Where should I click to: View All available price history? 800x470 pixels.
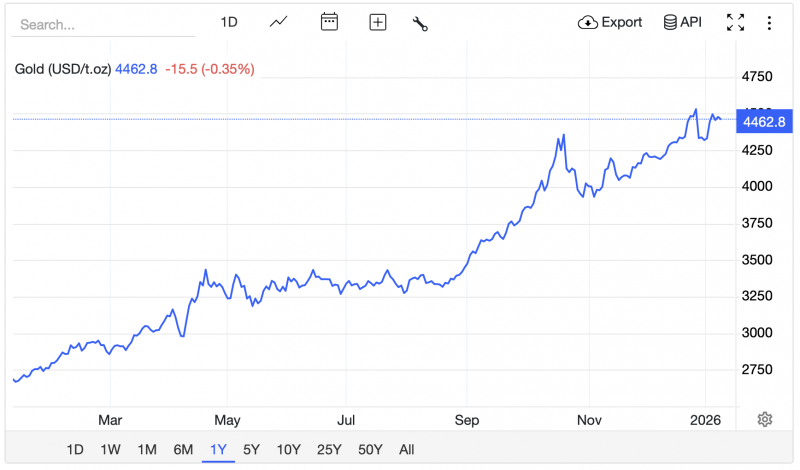[406, 449]
